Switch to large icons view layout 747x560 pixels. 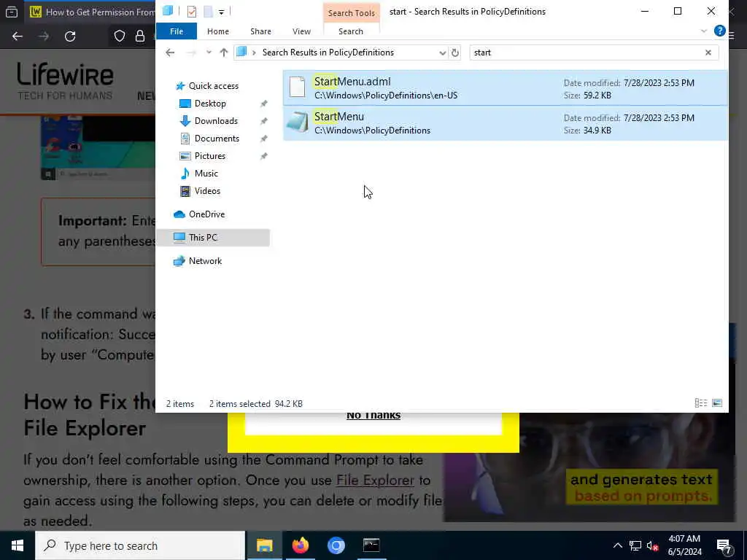pyautogui.click(x=716, y=403)
